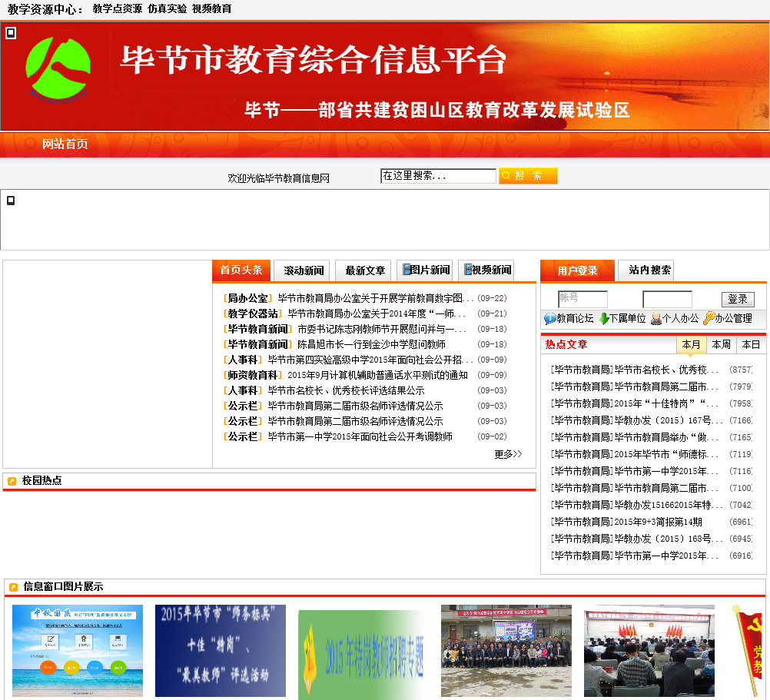Open the blue 师务标兵 评选活动 thumbnail
Image resolution: width=770 pixels, height=700 pixels.
click(221, 651)
